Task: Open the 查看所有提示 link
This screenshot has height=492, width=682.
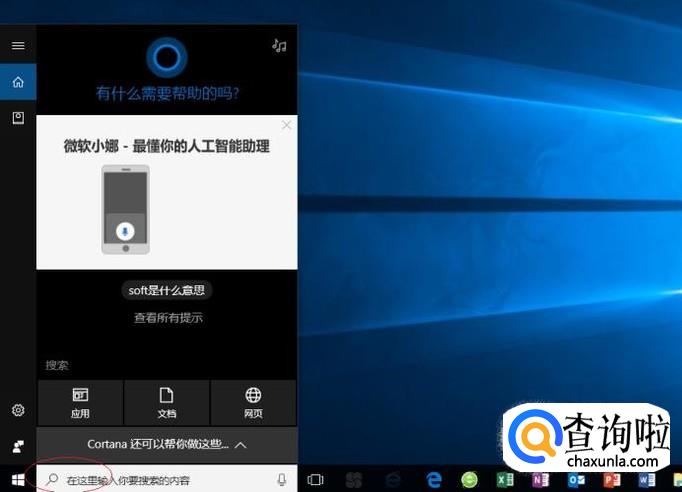Action: [x=168, y=318]
